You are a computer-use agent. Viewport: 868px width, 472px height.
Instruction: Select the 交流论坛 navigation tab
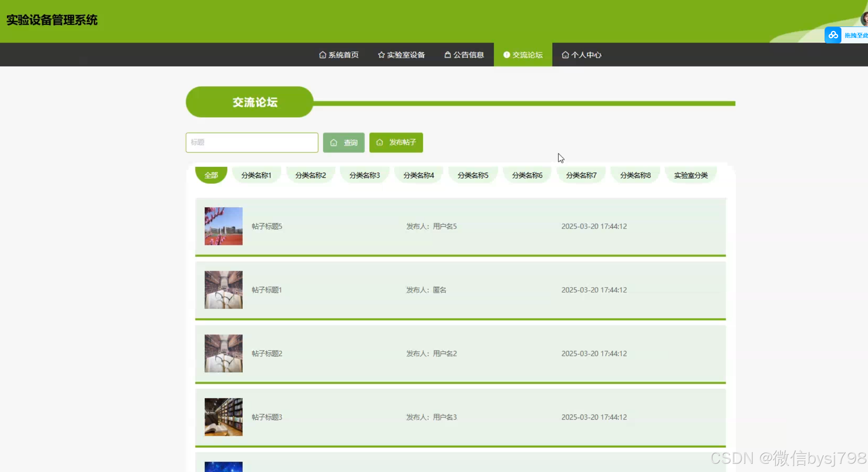pyautogui.click(x=523, y=55)
